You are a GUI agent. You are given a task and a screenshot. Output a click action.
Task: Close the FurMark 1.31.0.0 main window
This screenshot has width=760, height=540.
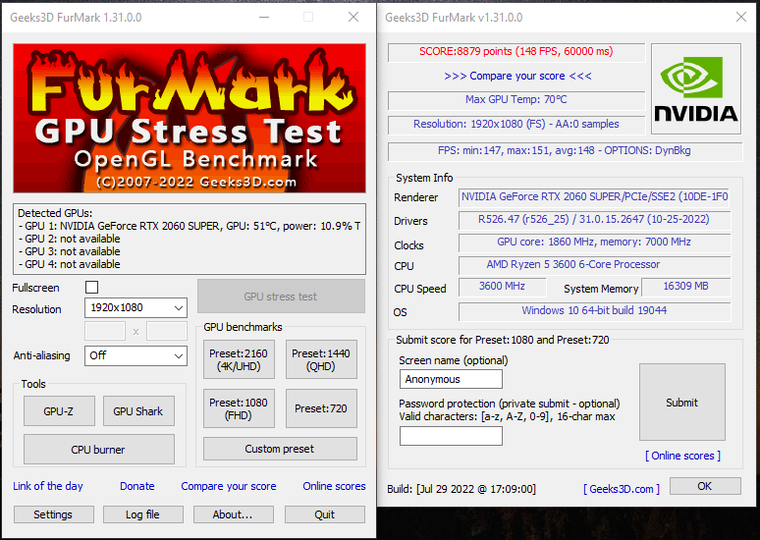353,17
